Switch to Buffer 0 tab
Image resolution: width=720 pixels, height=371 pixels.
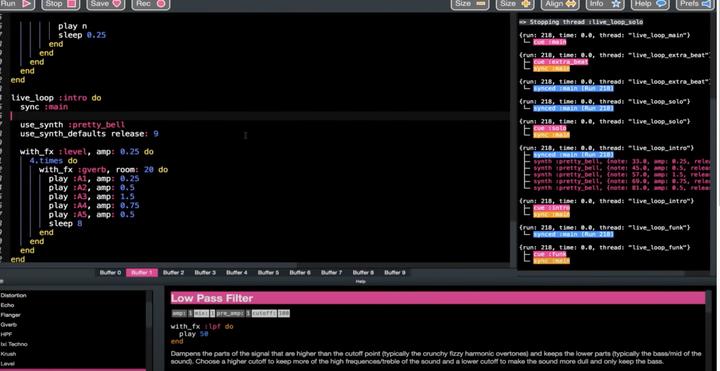click(x=110, y=273)
